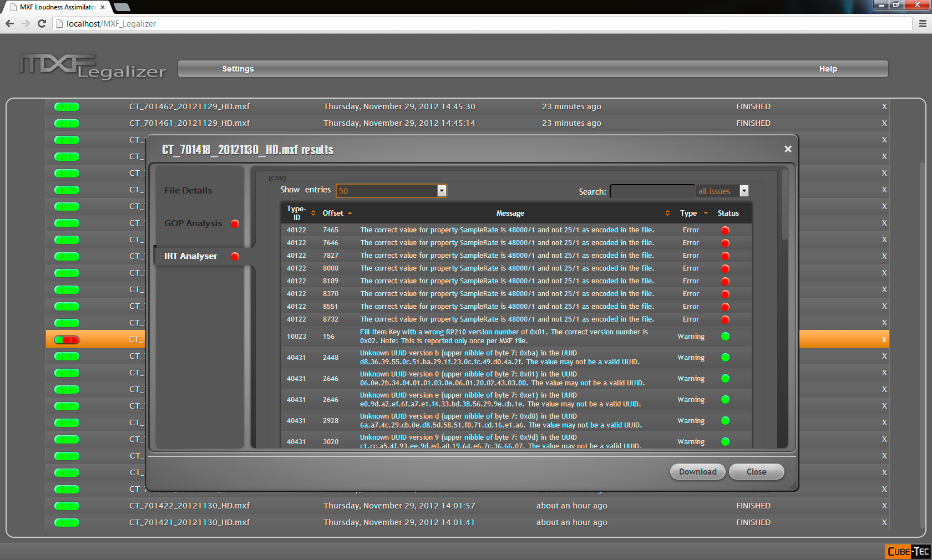Close the results dialog with top X
Viewport: 932px width, 560px height.
pyautogui.click(x=788, y=149)
